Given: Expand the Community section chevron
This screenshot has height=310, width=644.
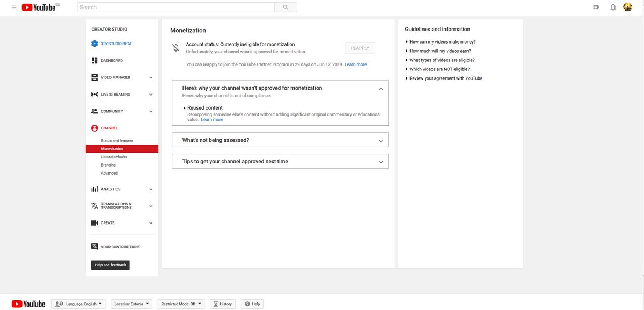Looking at the screenshot, I should click(x=151, y=111).
